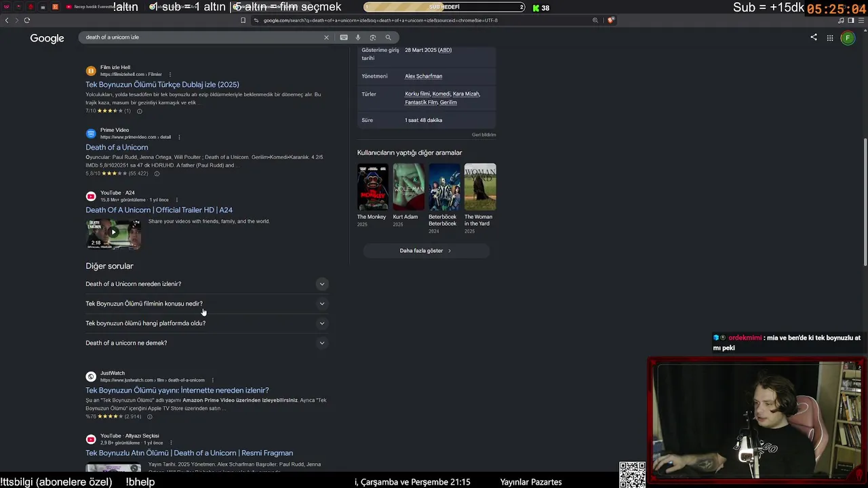
Task: Open the Google apps grid
Action: 830,38
